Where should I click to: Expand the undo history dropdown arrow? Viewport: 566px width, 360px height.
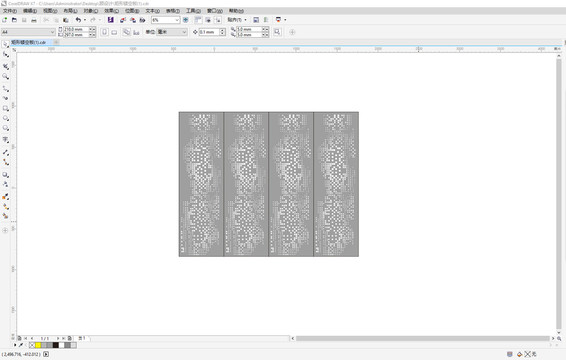(85, 20)
